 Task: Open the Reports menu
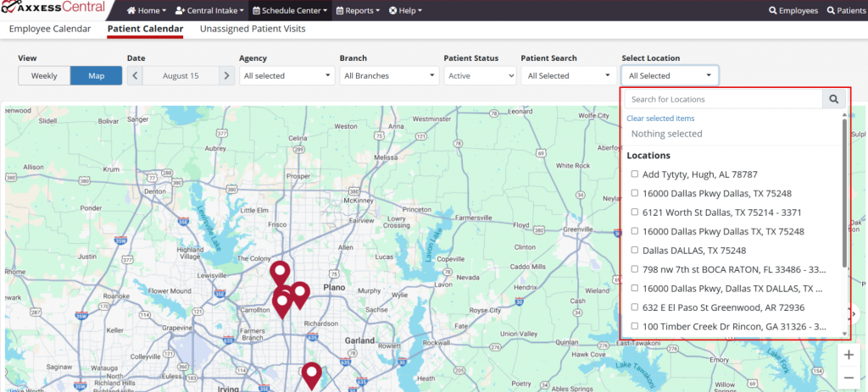pyautogui.click(x=358, y=10)
